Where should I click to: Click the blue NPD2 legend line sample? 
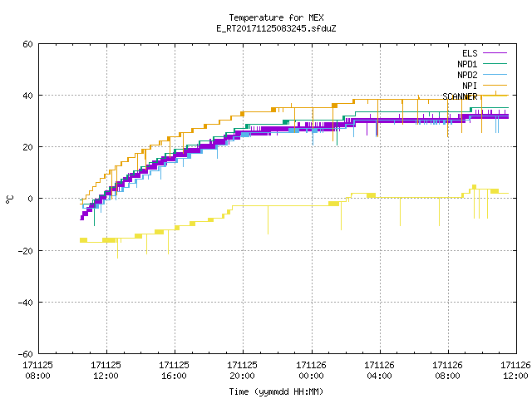coord(495,75)
